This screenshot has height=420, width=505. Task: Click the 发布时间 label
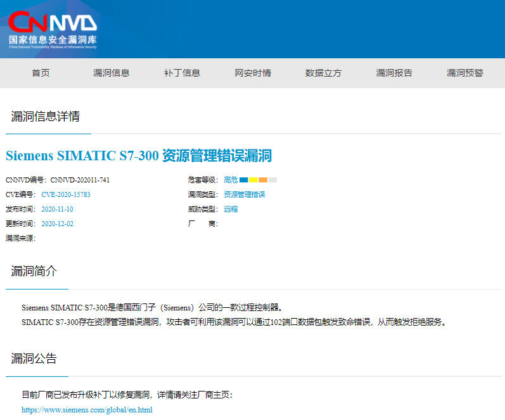(20, 209)
